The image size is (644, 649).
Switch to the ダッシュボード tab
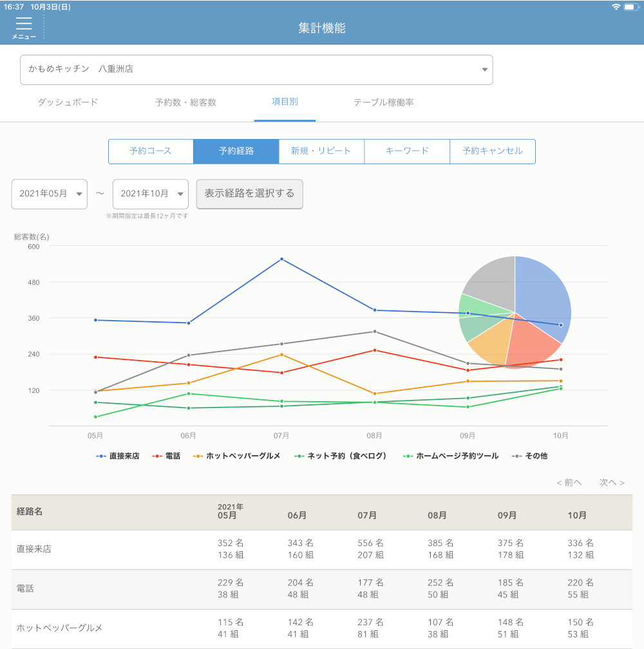pyautogui.click(x=68, y=102)
